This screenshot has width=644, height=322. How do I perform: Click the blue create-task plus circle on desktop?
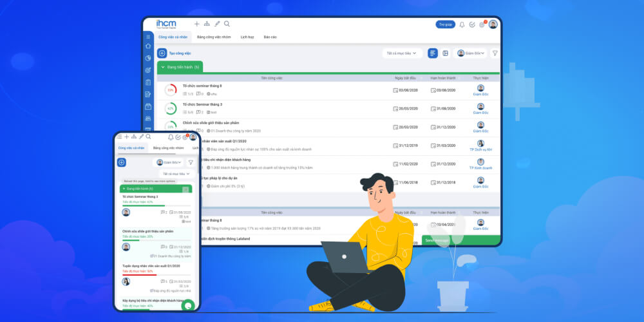pos(162,53)
